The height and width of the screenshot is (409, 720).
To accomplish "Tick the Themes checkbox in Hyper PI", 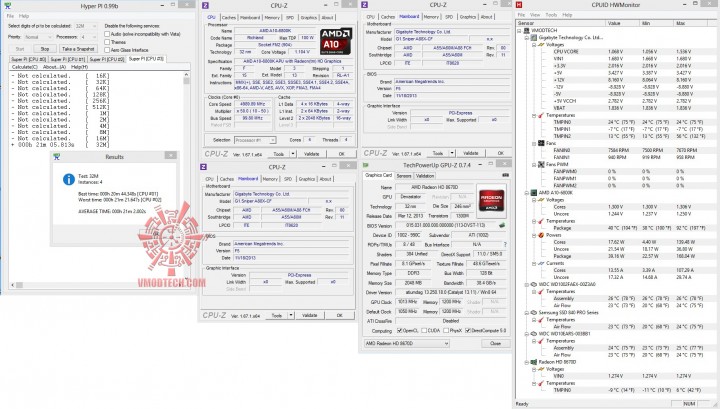I will 107,42.
